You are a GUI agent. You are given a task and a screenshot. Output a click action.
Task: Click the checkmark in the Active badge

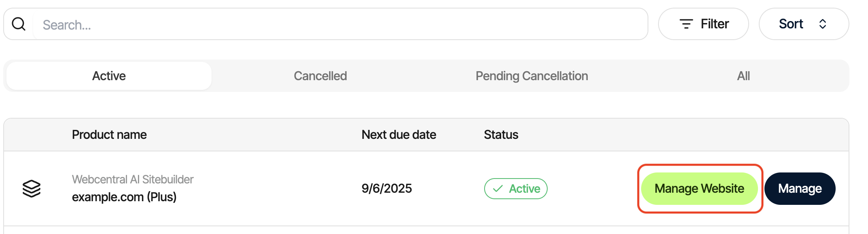click(498, 189)
